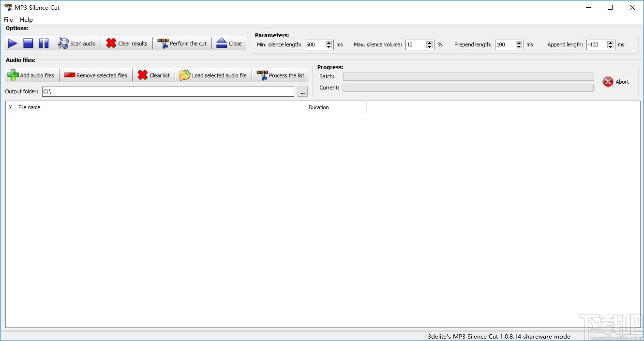Clear results with red X
This screenshot has height=341, width=644.
coord(127,44)
